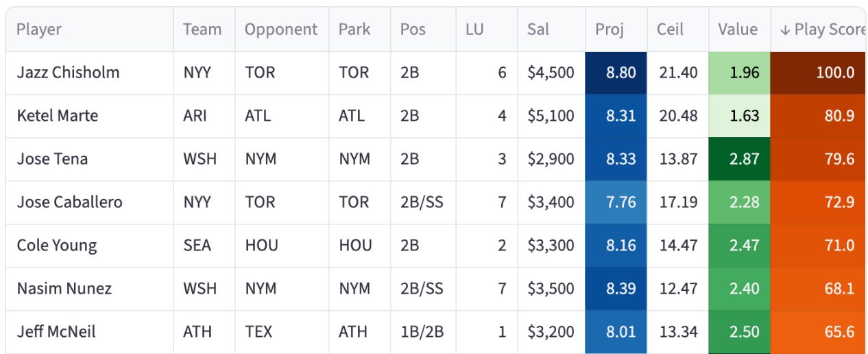Screen dimensions: 868x354
Task: Sort by the Value column header
Action: [738, 29]
